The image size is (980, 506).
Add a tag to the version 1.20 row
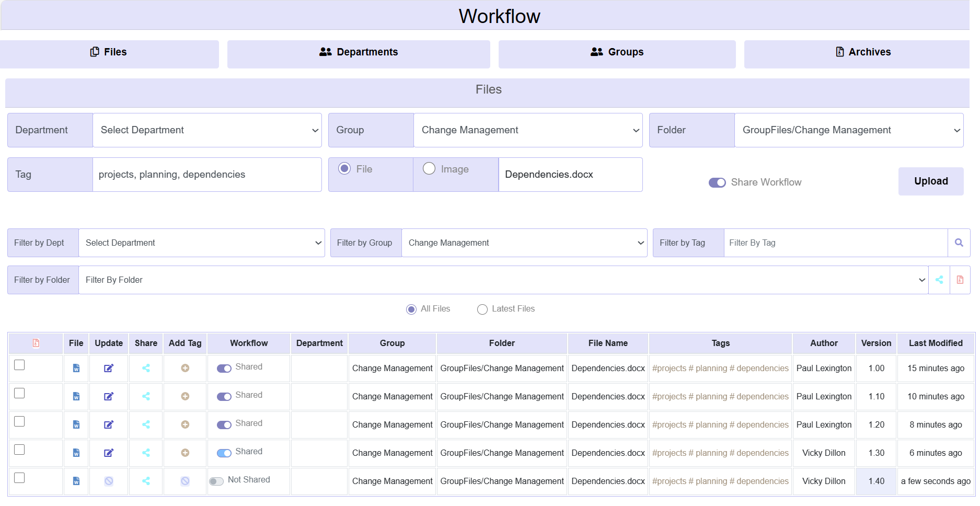(x=185, y=424)
